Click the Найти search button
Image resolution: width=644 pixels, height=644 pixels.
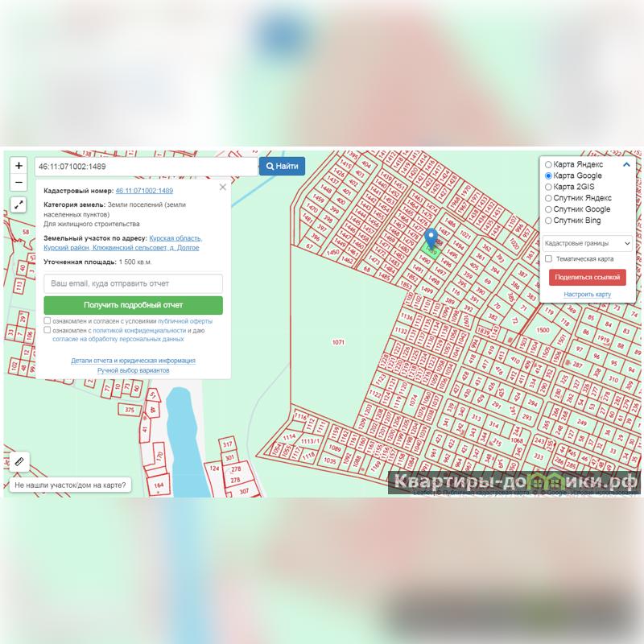click(283, 166)
